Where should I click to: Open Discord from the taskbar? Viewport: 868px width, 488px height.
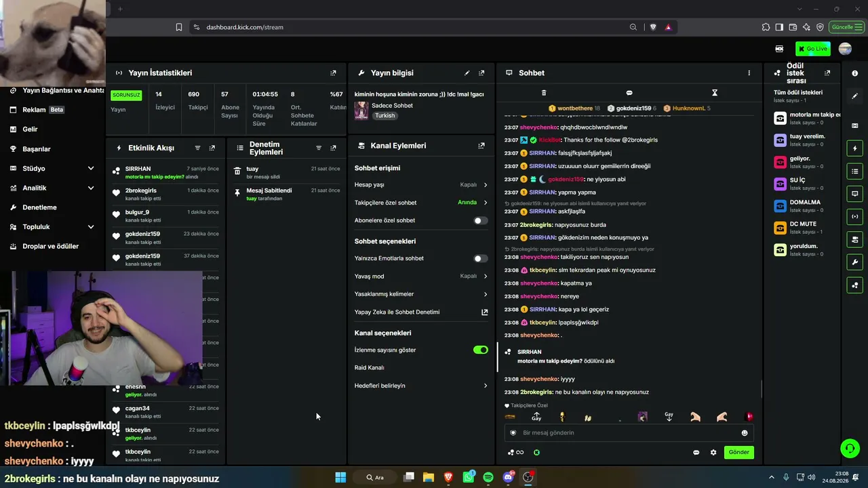pos(508,477)
